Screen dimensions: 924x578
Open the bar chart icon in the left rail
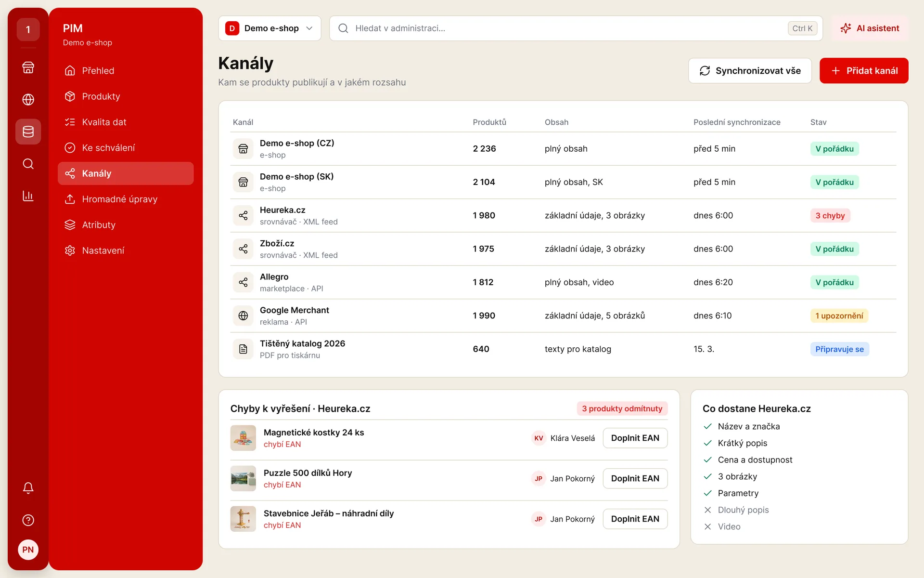(x=28, y=196)
